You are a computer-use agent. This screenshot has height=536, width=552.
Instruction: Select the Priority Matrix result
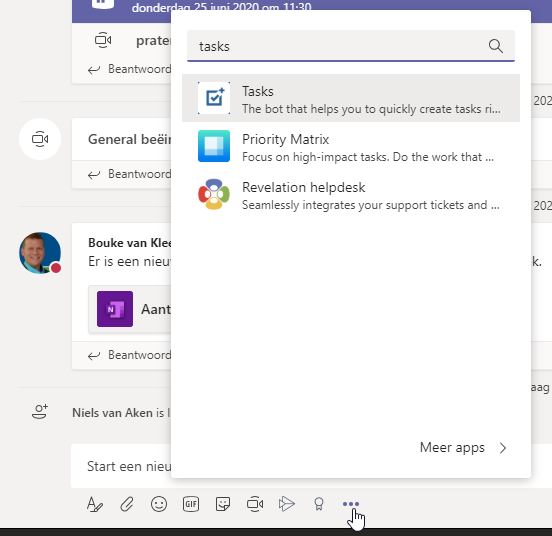tap(351, 146)
